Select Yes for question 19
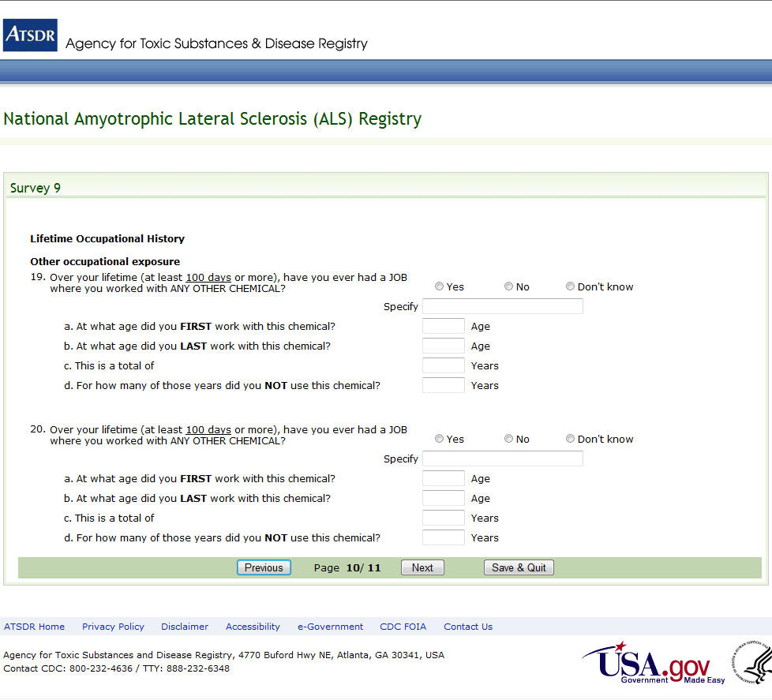 (x=440, y=286)
